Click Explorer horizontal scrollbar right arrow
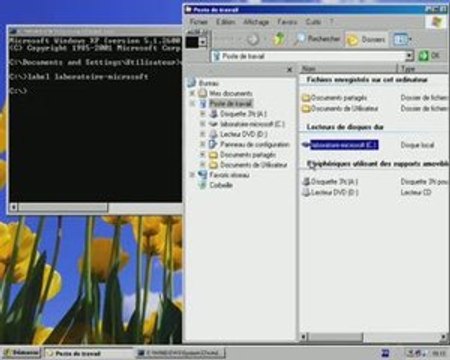The width and height of the screenshot is (450, 360). click(x=443, y=337)
